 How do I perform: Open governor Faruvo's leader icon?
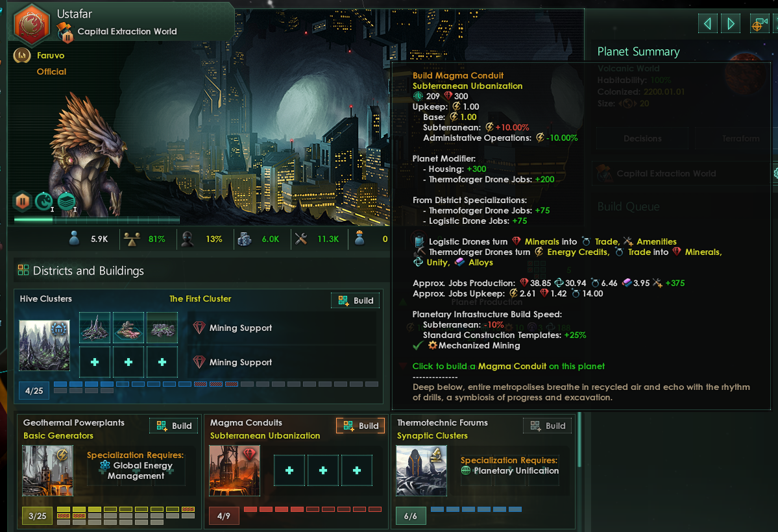(x=22, y=55)
